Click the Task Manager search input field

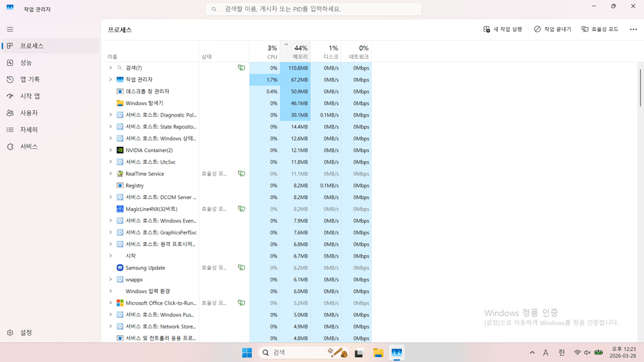click(x=316, y=9)
